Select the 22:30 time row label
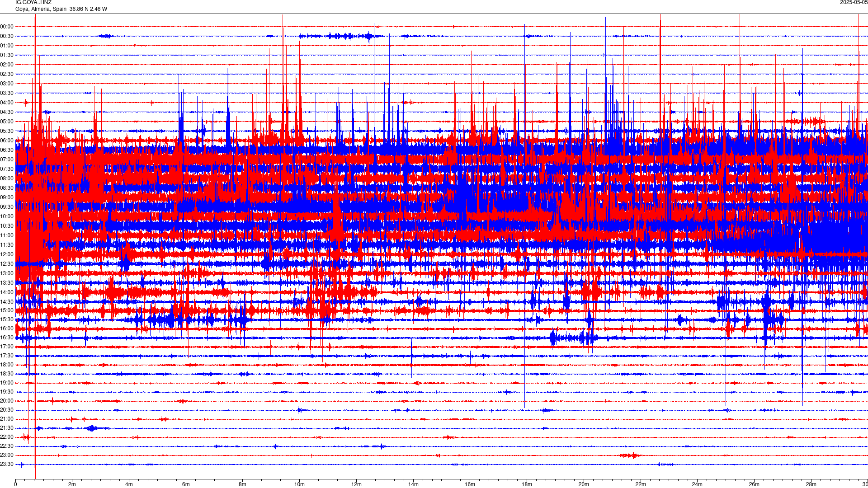868x488 pixels. coord(7,446)
